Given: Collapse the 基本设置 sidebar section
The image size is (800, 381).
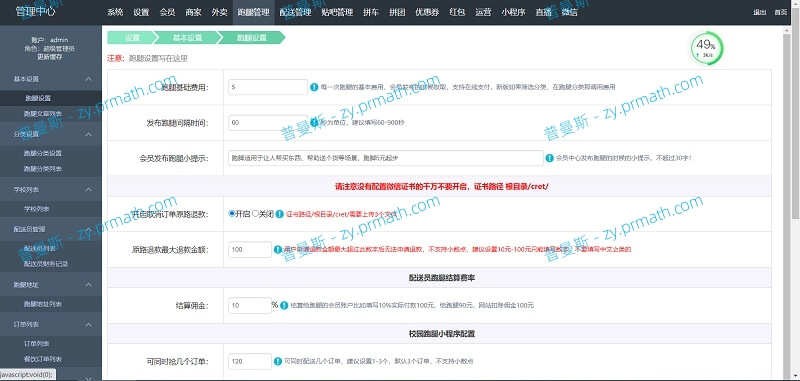Looking at the screenshot, I should tap(88, 79).
